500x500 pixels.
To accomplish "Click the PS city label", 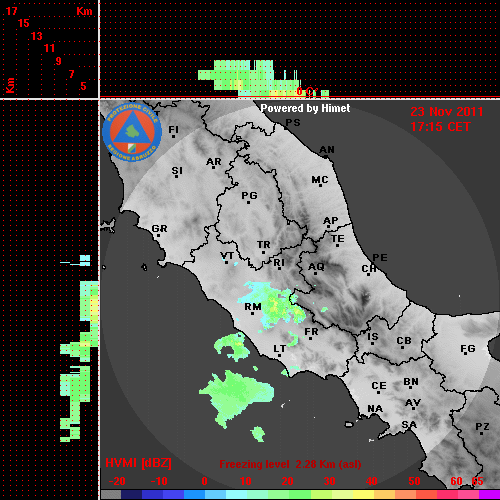I will tap(293, 123).
